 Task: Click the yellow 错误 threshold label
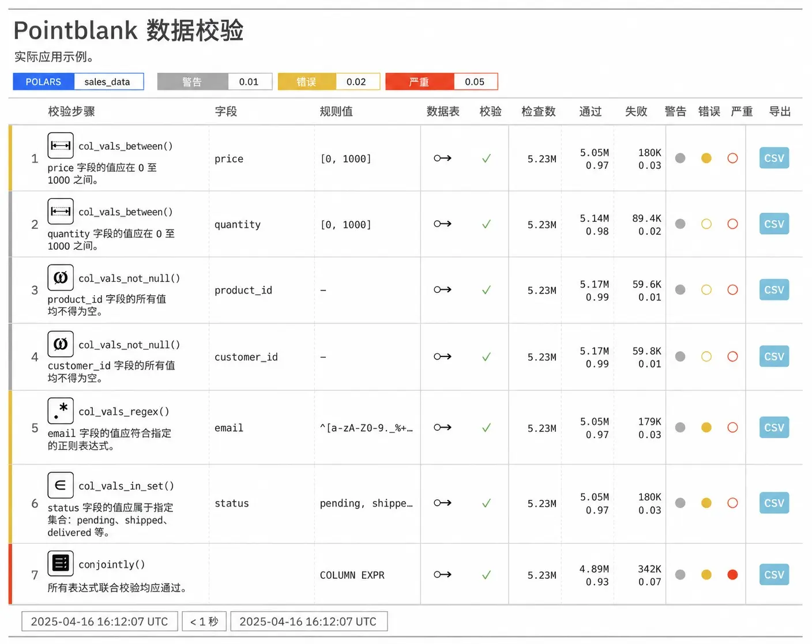pos(307,81)
